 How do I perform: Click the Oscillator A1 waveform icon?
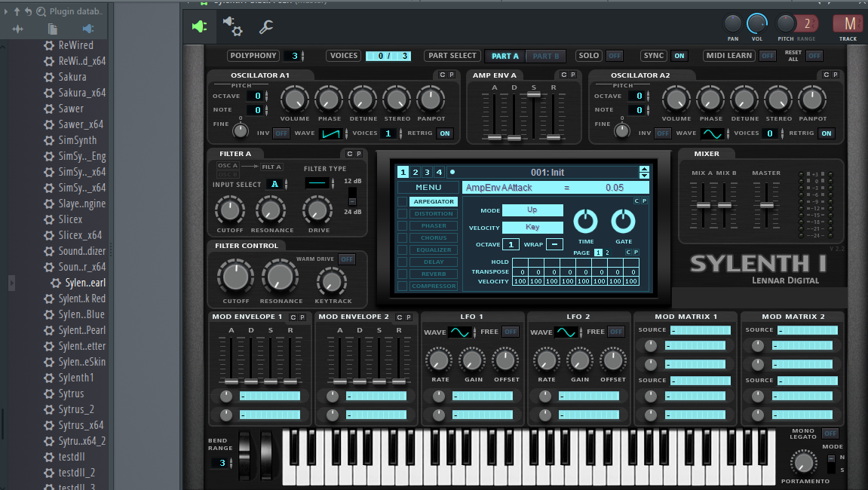[331, 133]
